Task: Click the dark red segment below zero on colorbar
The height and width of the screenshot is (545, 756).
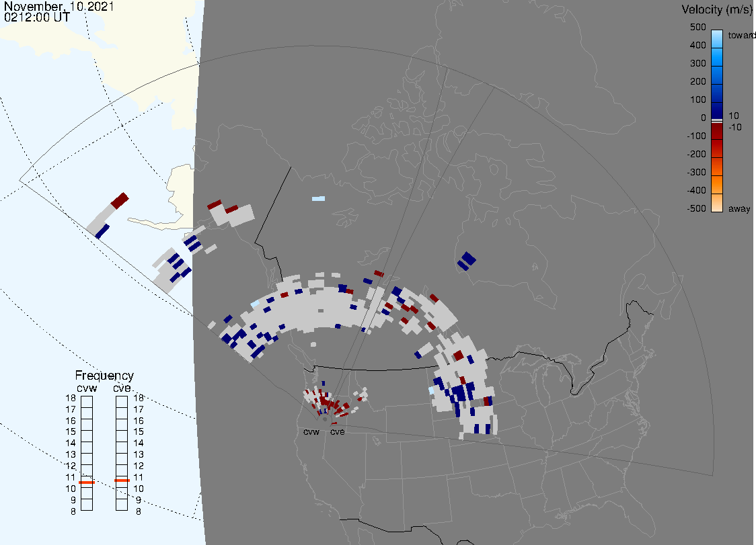Action: coord(717,131)
